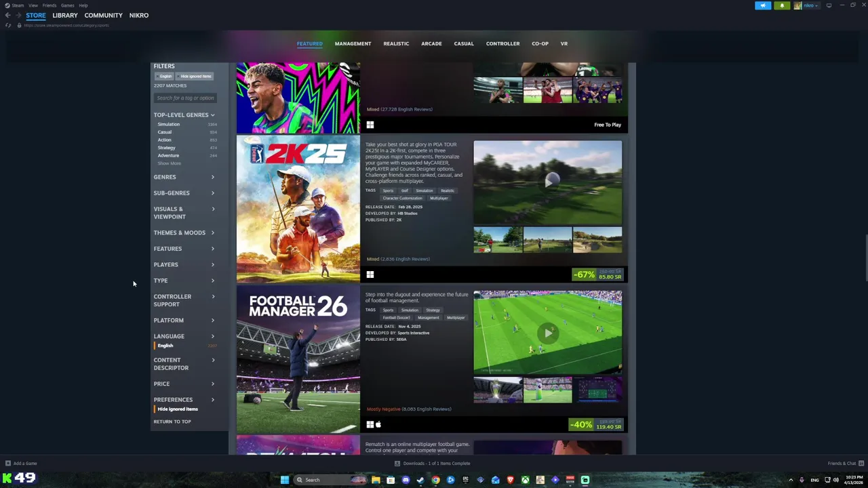Expand the Price filter section
The width and height of the screenshot is (868, 488).
pos(184,384)
